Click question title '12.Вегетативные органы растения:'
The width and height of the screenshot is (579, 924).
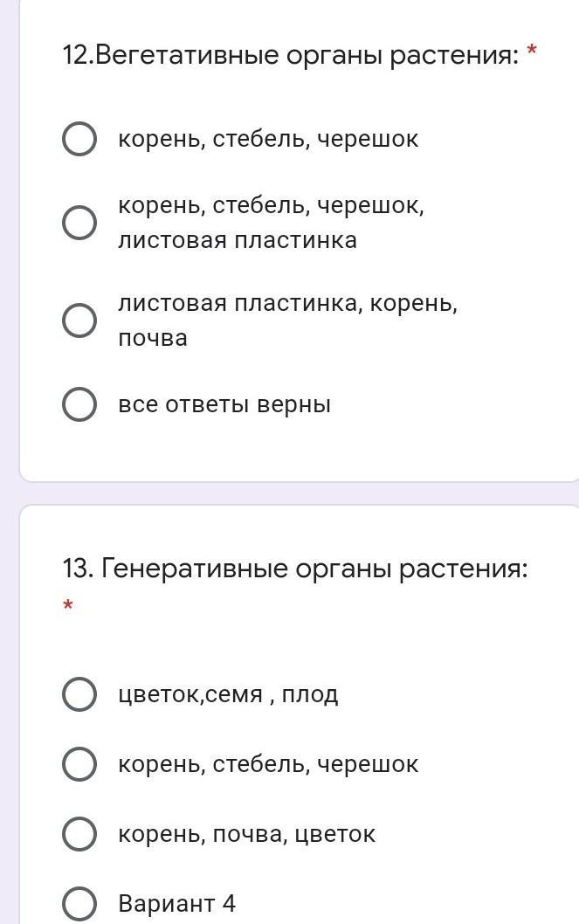click(290, 56)
